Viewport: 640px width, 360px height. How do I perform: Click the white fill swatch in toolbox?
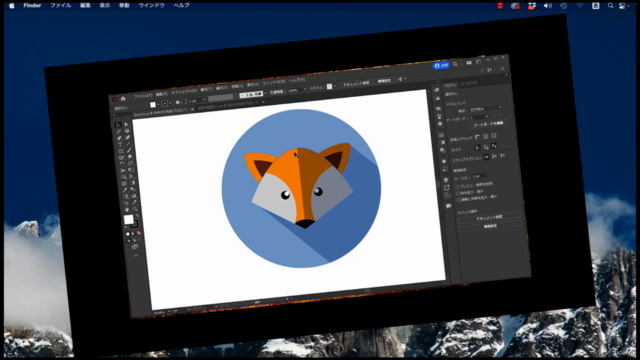click(x=129, y=219)
